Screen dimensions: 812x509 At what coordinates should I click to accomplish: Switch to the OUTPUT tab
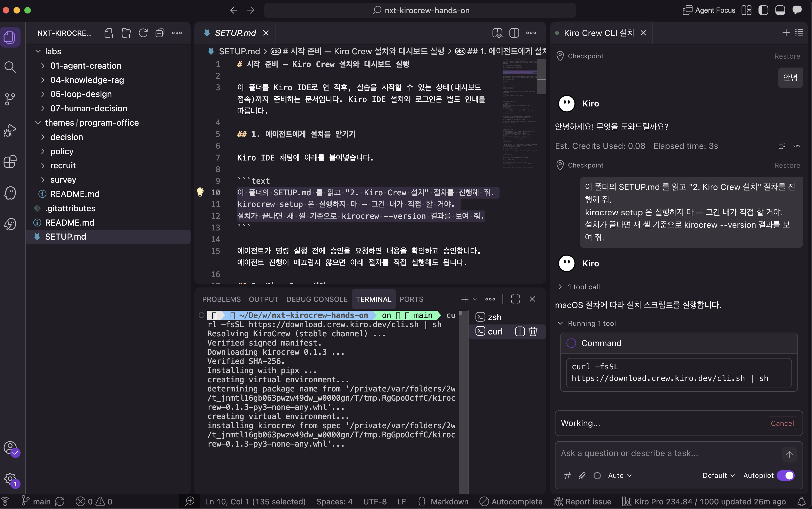[x=263, y=299]
